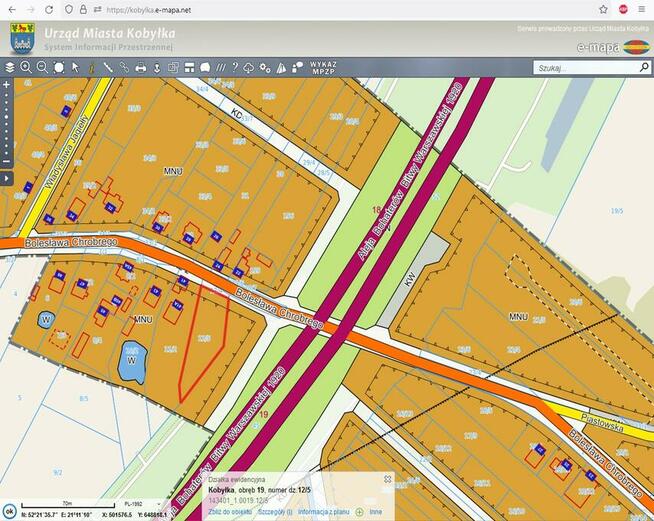Open the PL-1992 coordinate system dropdown
This screenshot has height=521, width=654.
(x=138, y=506)
